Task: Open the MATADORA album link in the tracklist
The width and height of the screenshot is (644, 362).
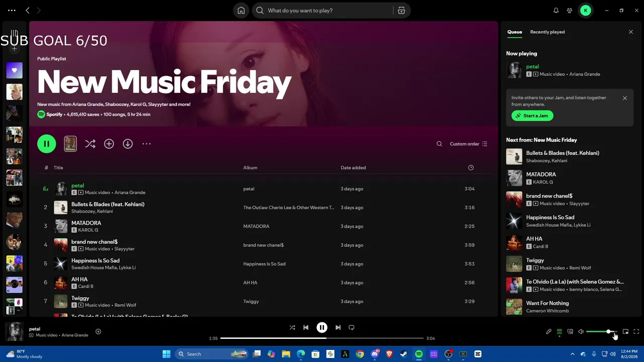Action: point(256,226)
